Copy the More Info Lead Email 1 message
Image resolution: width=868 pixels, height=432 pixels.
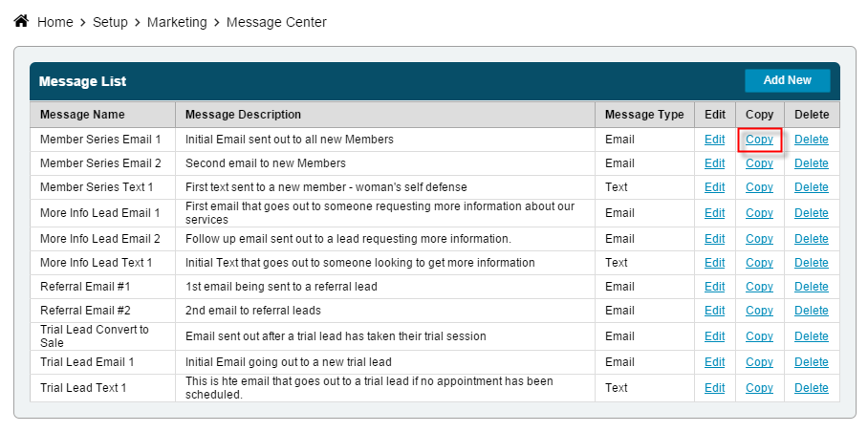759,213
